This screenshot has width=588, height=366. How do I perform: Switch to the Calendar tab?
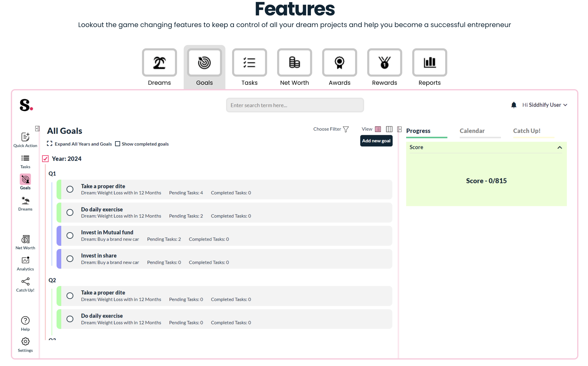tap(472, 131)
